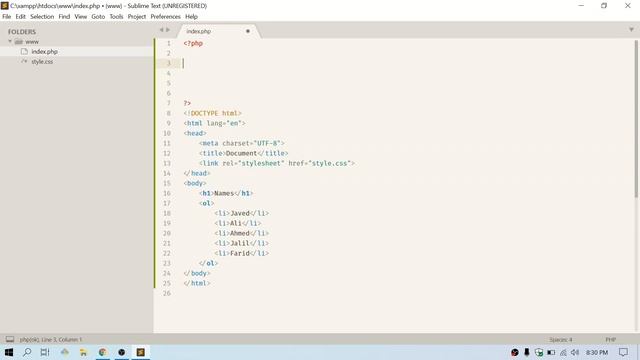Click the Ali list item line
Viewport: 640px width, 360px height.
[238, 223]
